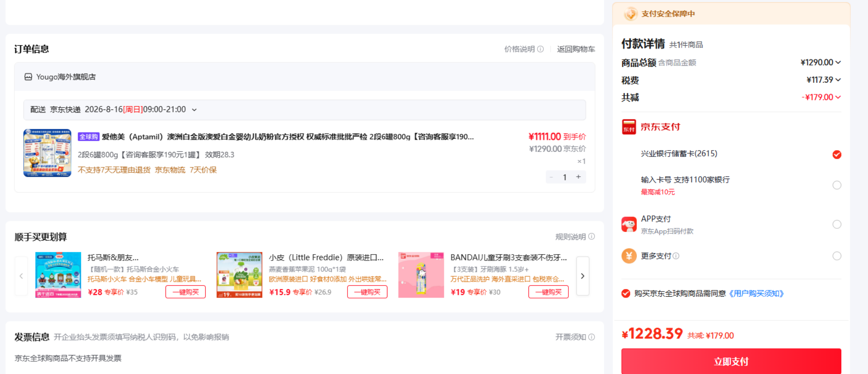Open the BANDAI儿童牙刷 product thumbnail

[421, 275]
